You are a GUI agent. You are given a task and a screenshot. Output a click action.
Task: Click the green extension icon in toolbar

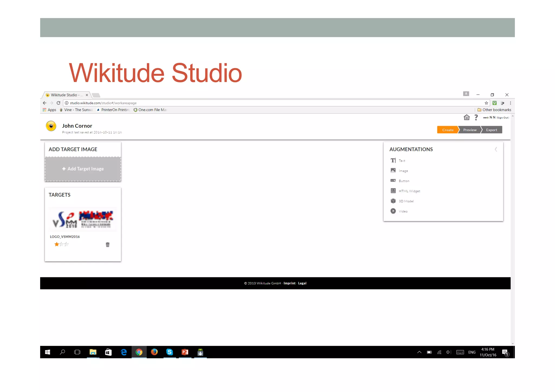pos(495,103)
